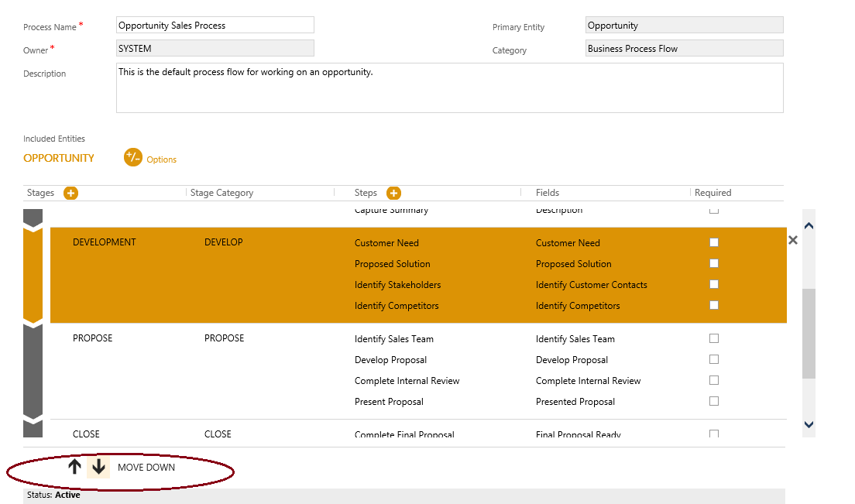Click the DEVELOPMENT stage name
The image size is (855, 504).
point(104,242)
